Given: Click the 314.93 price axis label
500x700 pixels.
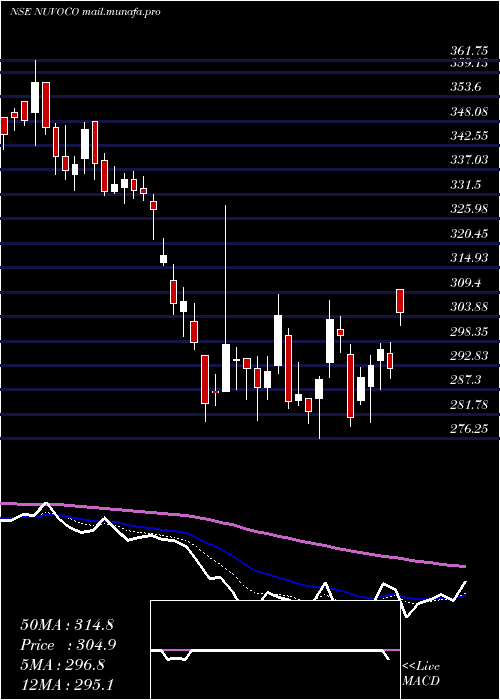Looking at the screenshot, I should coord(468,258).
